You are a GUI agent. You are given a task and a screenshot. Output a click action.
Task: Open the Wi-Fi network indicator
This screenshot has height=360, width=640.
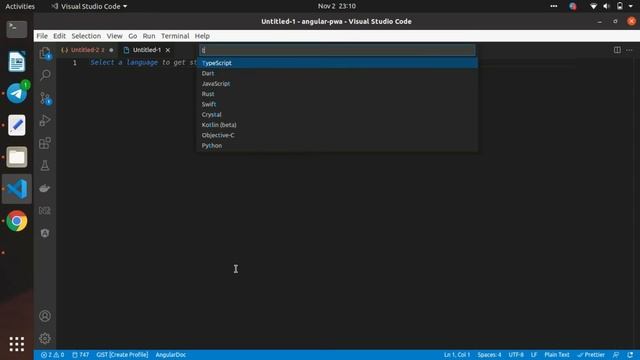click(593, 6)
